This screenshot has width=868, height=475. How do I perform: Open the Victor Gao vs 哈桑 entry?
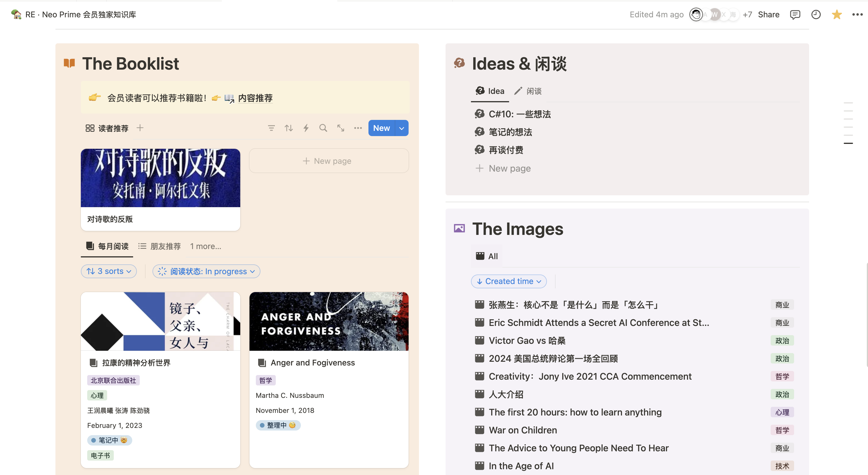coord(527,340)
